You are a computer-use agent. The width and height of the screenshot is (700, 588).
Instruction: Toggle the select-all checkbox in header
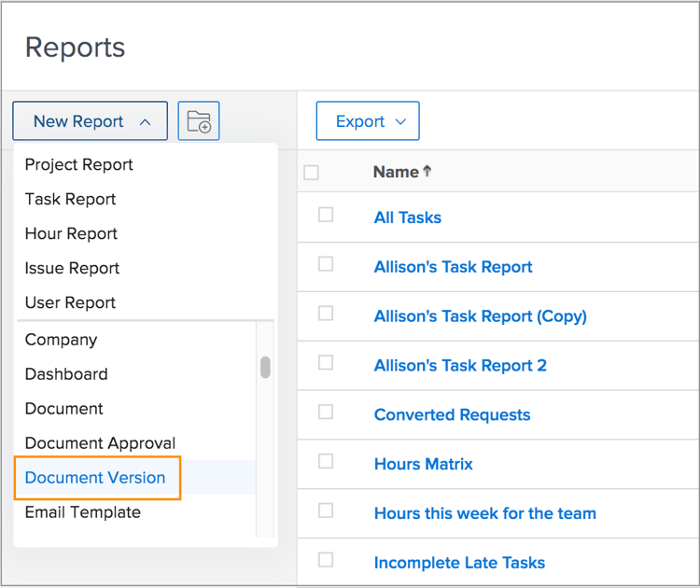click(x=312, y=172)
